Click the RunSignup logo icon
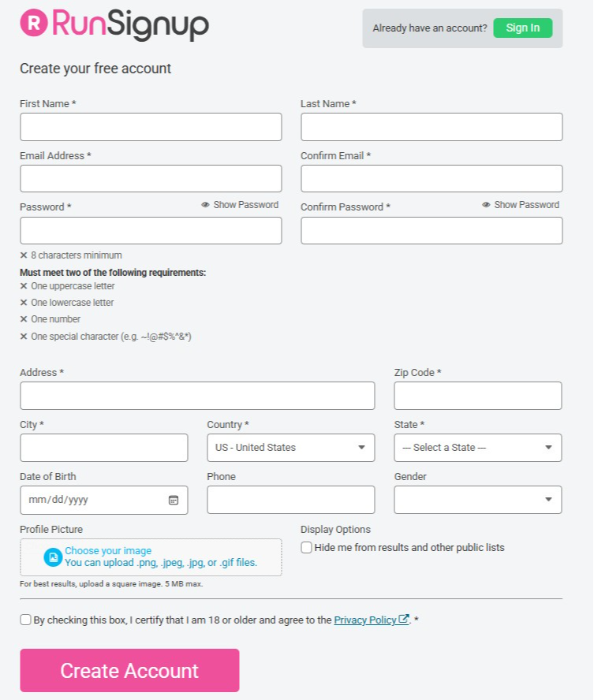 33,24
